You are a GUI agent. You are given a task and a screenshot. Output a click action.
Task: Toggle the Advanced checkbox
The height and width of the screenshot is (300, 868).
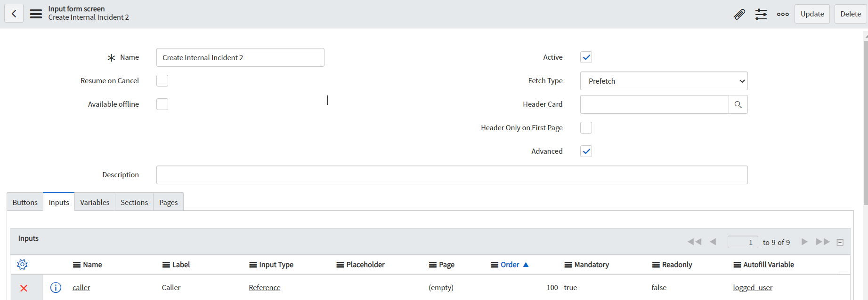(586, 151)
